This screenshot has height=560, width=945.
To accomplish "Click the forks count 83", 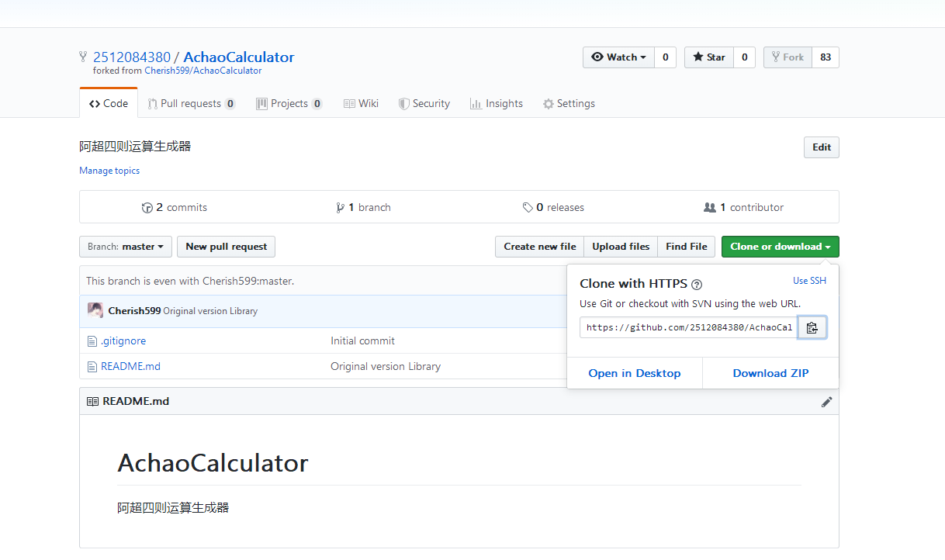I will [826, 57].
